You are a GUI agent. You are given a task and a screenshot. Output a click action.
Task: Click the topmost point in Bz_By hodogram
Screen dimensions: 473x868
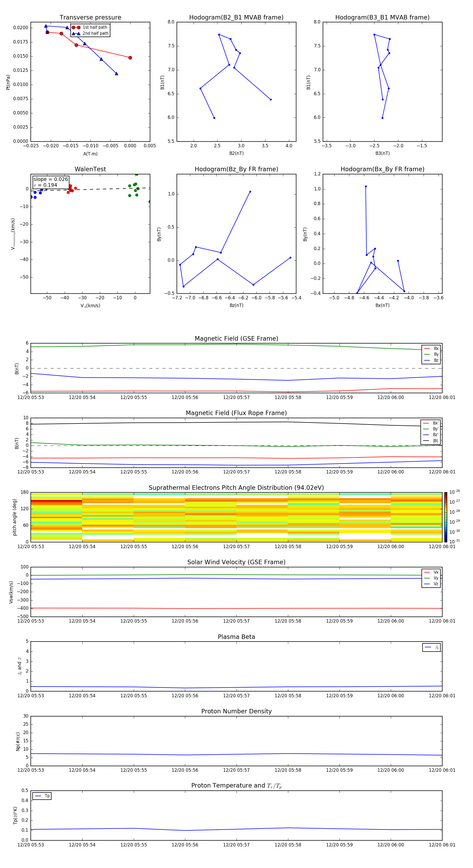tap(250, 192)
